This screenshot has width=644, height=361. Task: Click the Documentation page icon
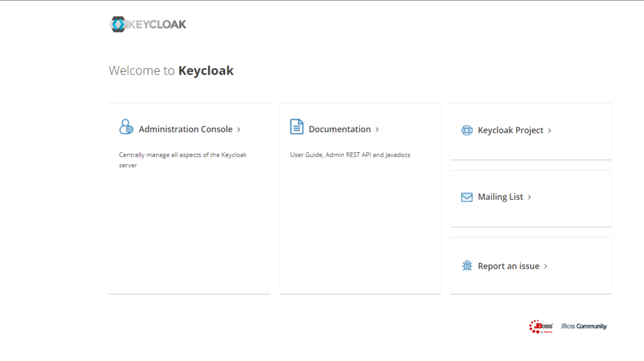coord(297,126)
